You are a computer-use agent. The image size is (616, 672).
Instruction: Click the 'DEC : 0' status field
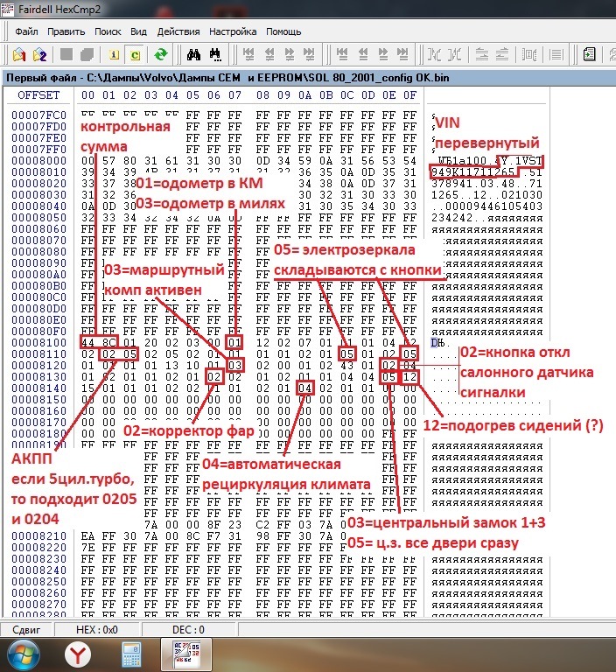tap(189, 630)
